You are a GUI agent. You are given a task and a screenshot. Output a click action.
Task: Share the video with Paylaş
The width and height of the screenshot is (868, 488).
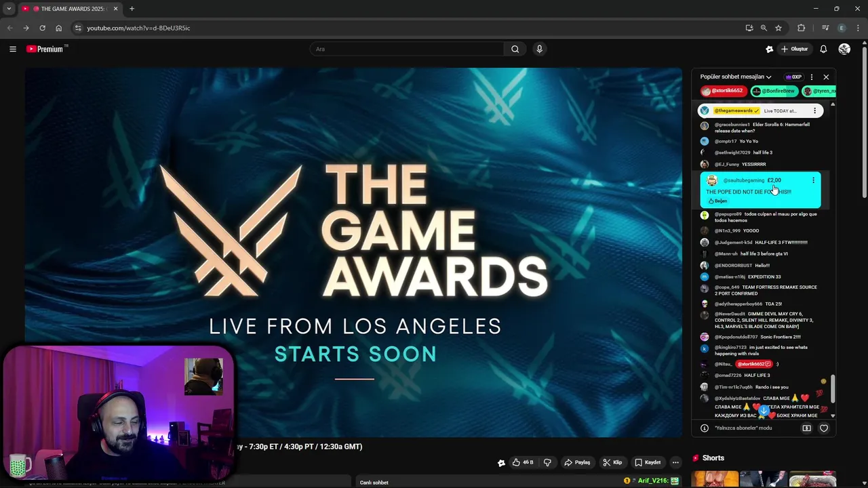pyautogui.click(x=577, y=462)
